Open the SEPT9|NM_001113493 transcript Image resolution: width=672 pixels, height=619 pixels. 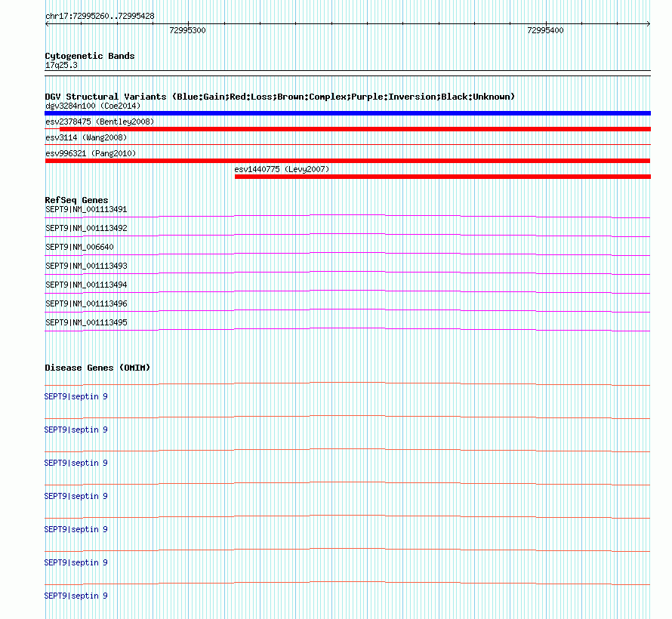pos(86,266)
